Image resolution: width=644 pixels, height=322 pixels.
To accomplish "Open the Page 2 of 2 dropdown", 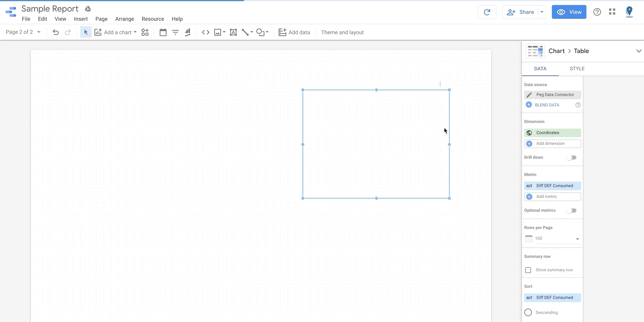I will [x=23, y=32].
